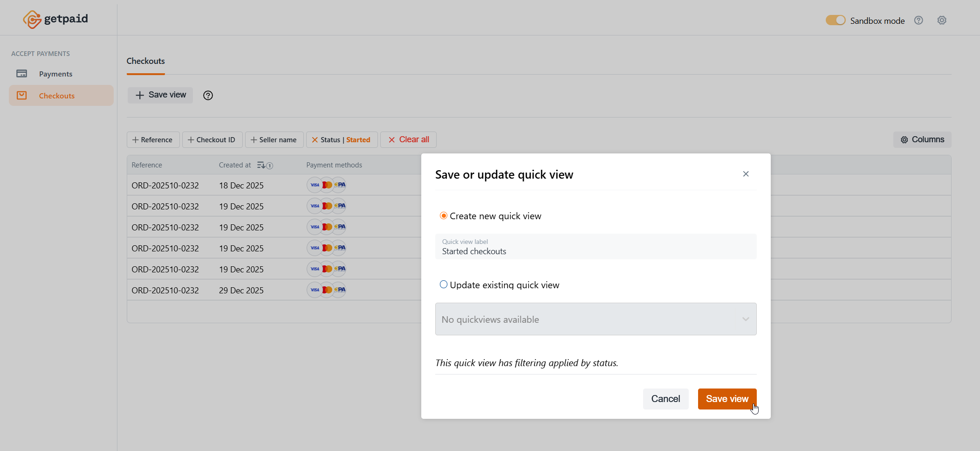Open the Columns settings menu
The height and width of the screenshot is (451, 980).
(x=922, y=139)
